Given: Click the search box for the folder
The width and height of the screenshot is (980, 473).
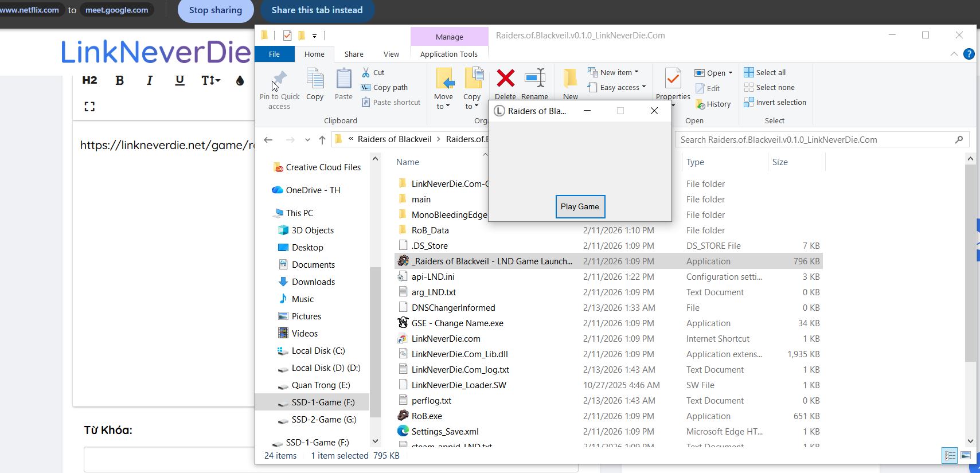Looking at the screenshot, I should point(814,139).
